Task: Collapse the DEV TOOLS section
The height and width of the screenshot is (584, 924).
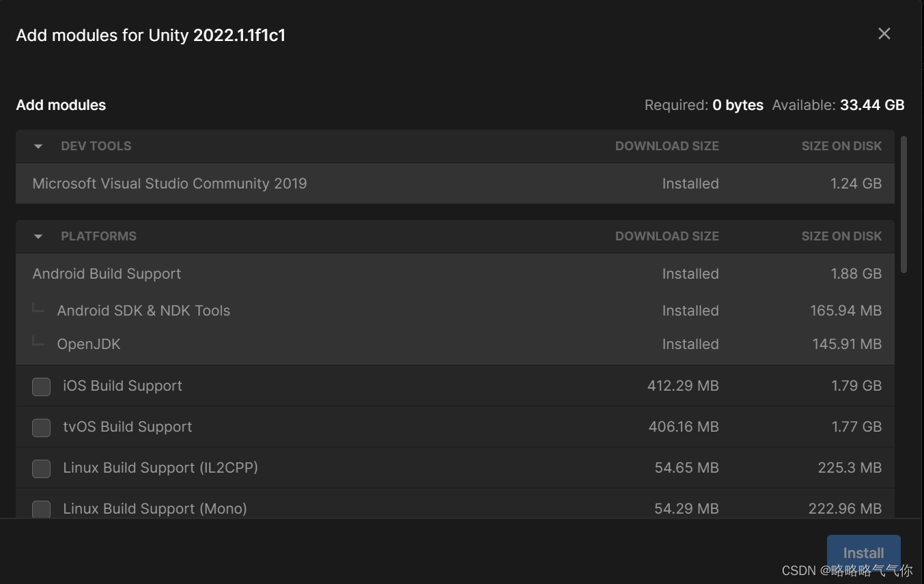Action: click(38, 146)
